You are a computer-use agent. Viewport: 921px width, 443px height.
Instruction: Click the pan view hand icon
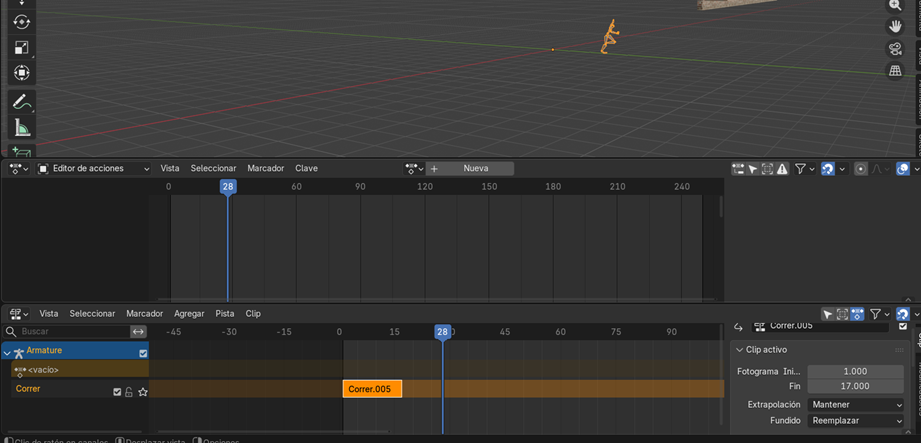tap(895, 26)
